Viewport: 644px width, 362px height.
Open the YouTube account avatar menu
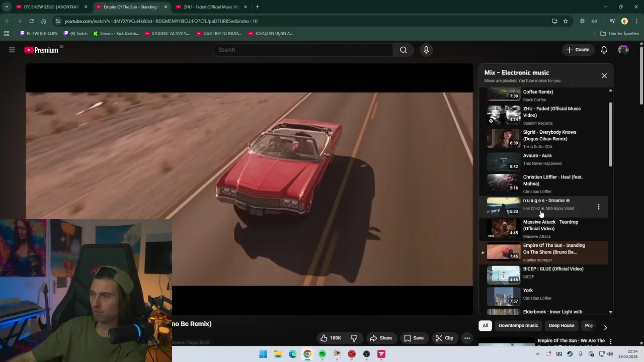tap(623, 50)
